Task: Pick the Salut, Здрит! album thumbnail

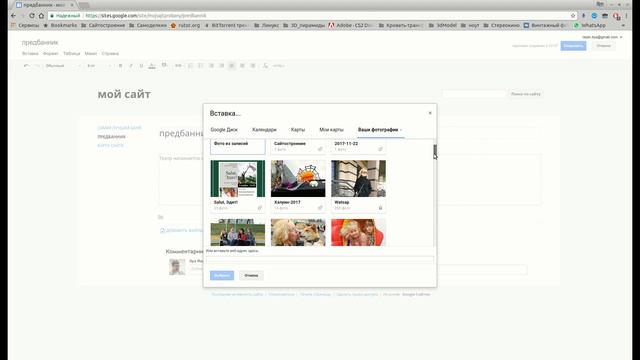Action: [238, 178]
